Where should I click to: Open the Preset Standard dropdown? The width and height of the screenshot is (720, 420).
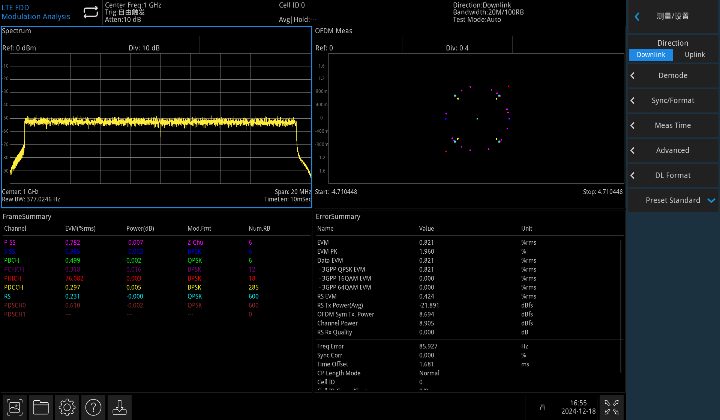click(673, 200)
